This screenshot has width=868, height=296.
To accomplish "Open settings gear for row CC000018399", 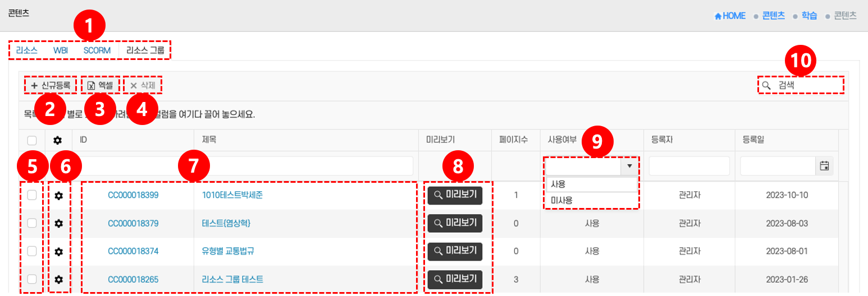I will coord(58,196).
